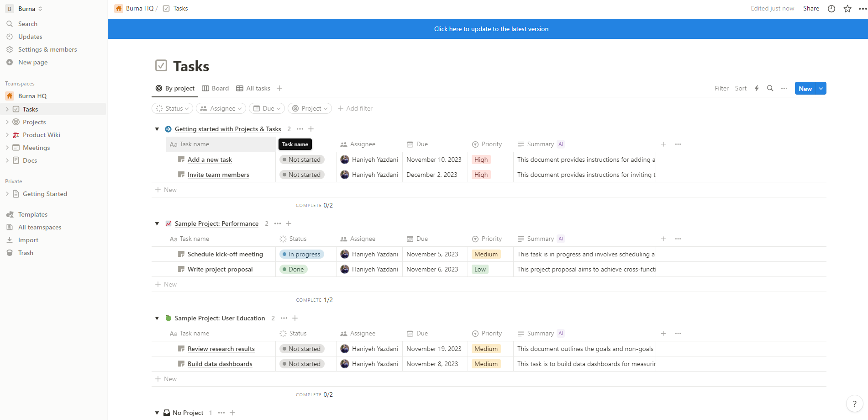Click November 19, 2023 due date
This screenshot has height=420, width=868.
pyautogui.click(x=434, y=349)
